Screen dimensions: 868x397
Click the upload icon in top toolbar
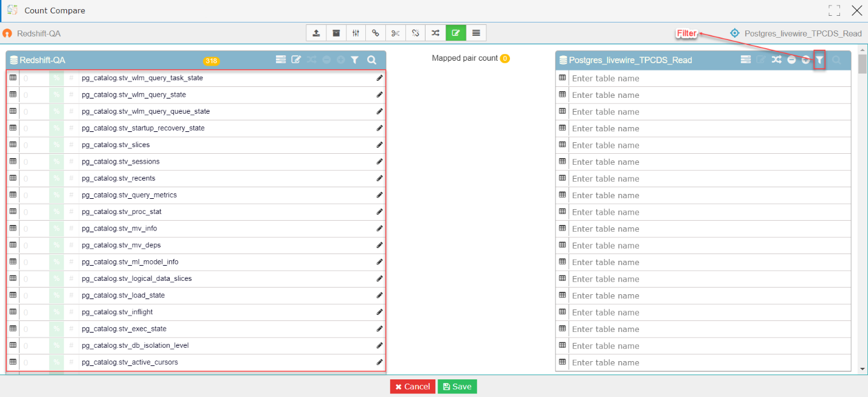tap(316, 33)
